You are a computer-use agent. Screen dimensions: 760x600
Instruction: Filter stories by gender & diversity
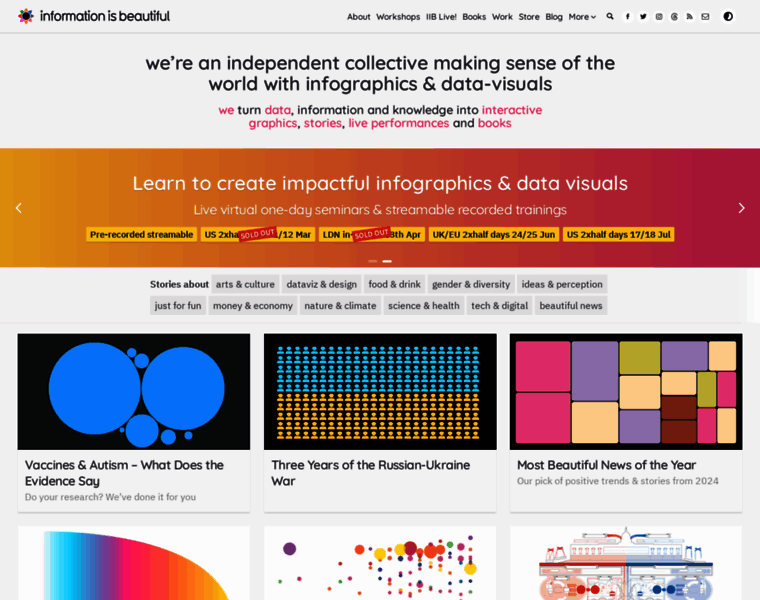click(x=471, y=284)
